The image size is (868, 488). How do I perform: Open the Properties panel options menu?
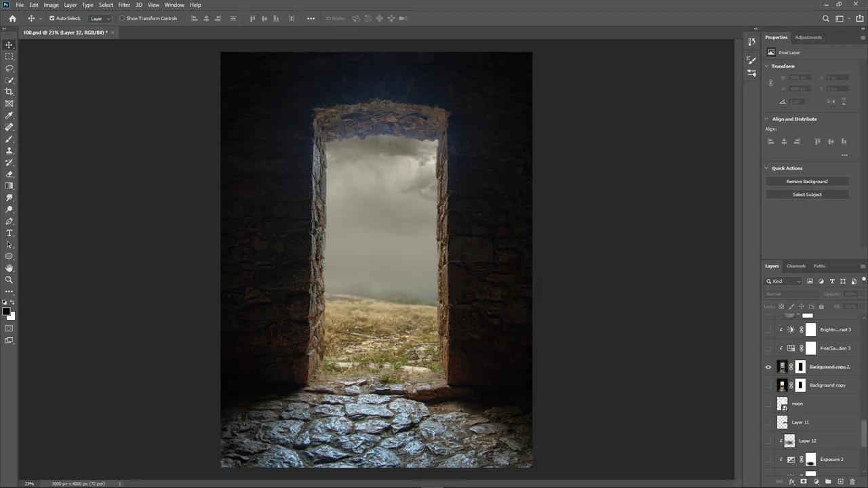(863, 37)
